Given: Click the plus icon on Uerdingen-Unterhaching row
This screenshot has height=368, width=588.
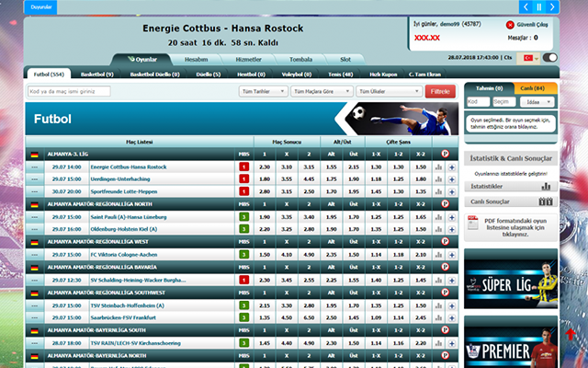Looking at the screenshot, I should (451, 179).
